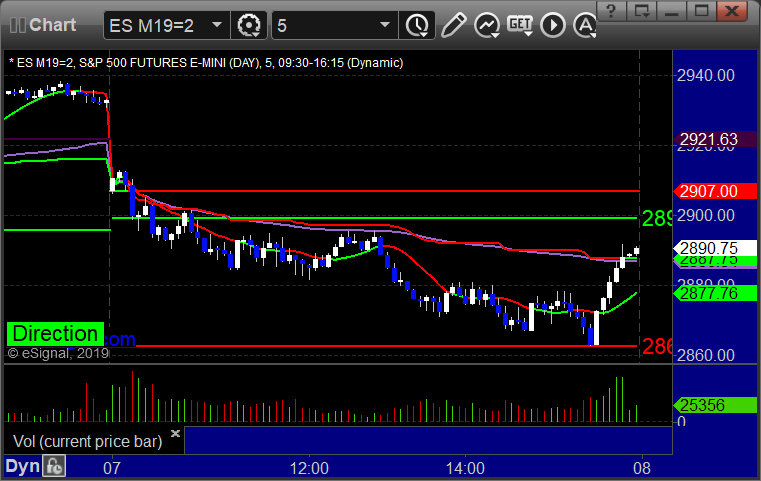The width and height of the screenshot is (761, 481).
Task: Click the Direction green label
Action: click(x=55, y=334)
